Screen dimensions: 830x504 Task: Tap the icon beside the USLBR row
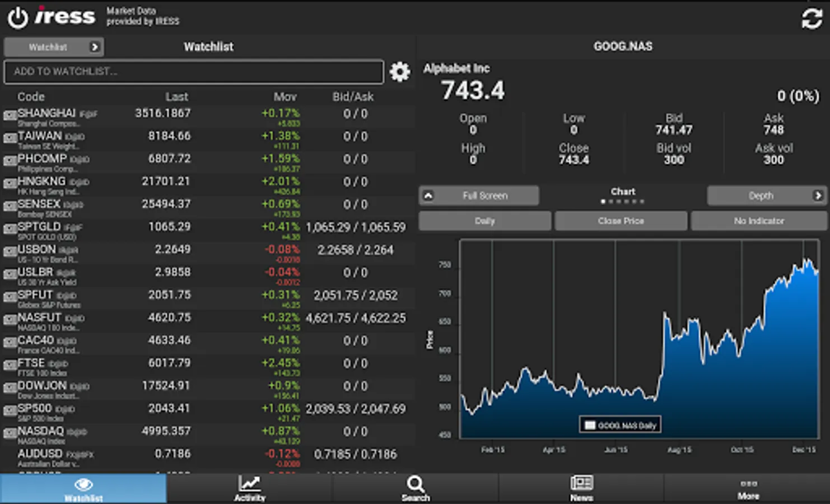pos(10,274)
